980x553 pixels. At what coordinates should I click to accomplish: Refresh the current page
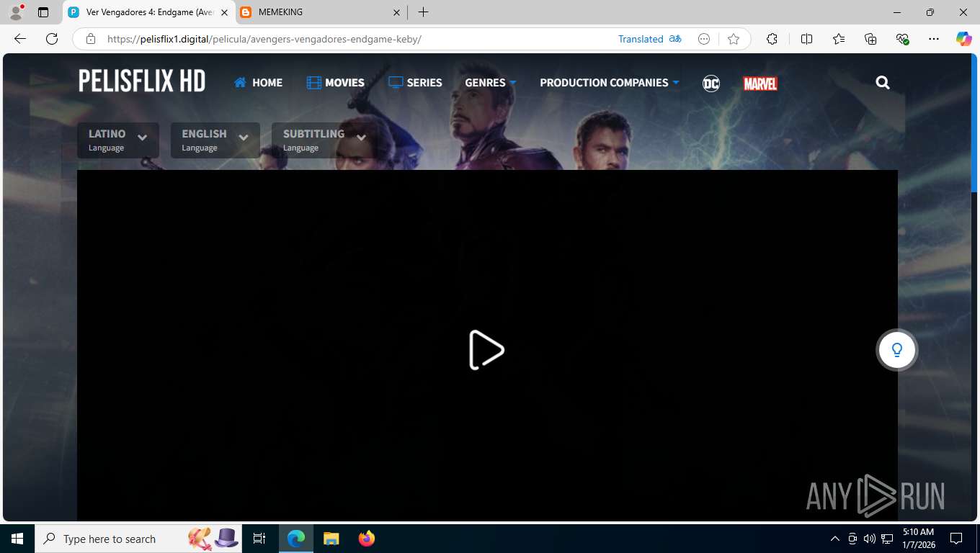51,39
